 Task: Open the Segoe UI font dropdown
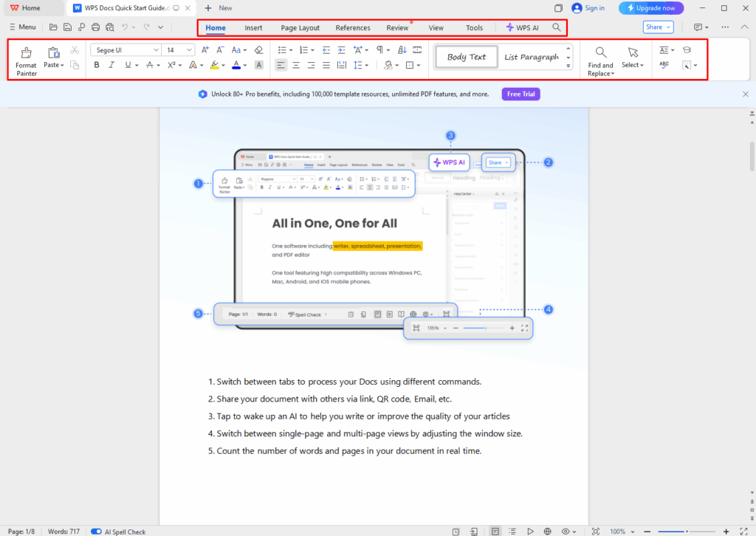tap(126, 49)
